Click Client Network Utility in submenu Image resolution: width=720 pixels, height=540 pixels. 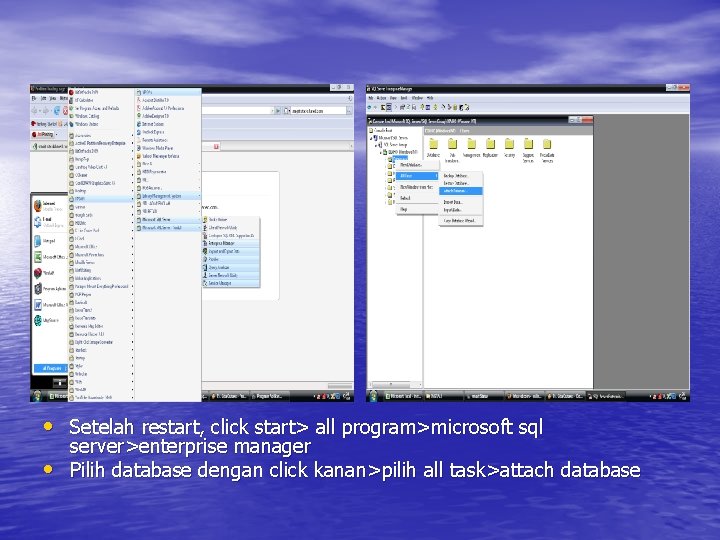point(231,228)
